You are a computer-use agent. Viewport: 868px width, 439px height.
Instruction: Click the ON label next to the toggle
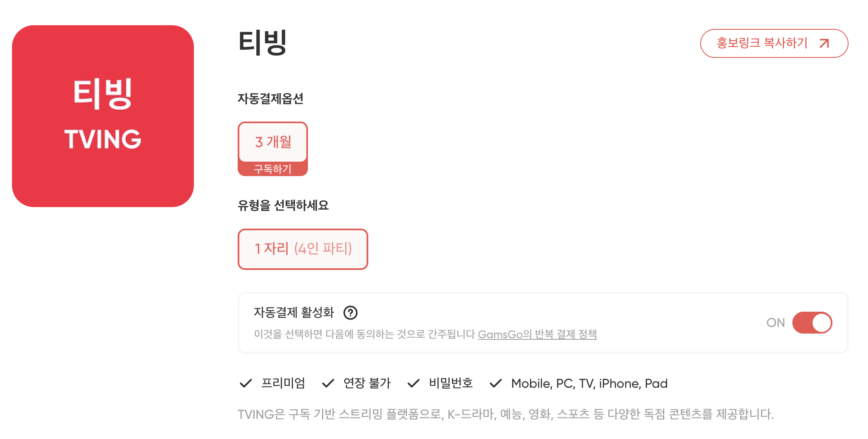point(776,323)
